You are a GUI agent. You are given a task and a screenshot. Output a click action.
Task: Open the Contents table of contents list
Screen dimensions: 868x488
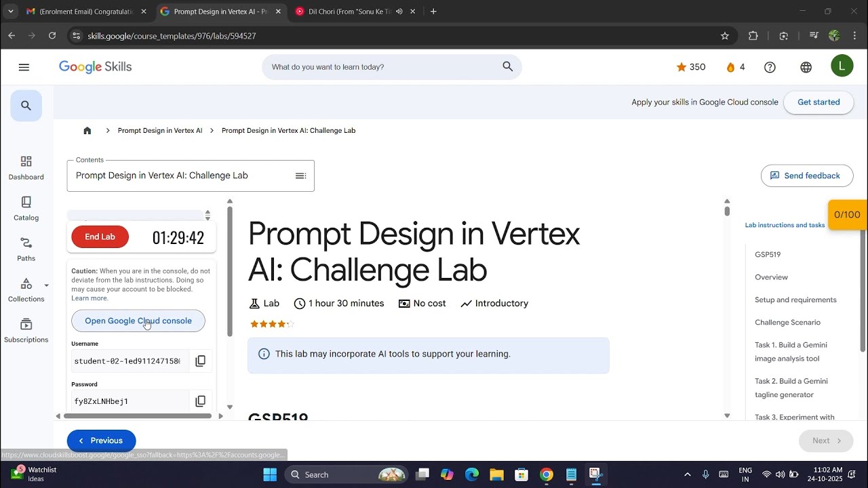(x=300, y=176)
